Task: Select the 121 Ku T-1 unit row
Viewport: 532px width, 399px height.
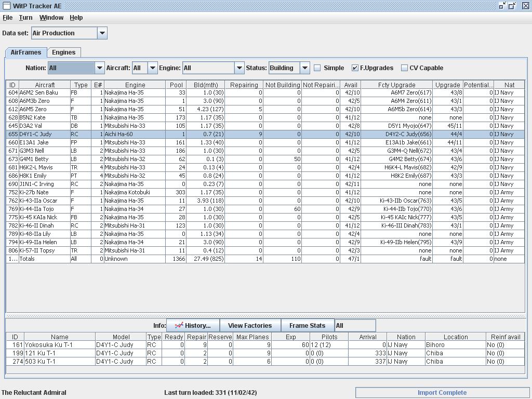Action: click(265, 353)
